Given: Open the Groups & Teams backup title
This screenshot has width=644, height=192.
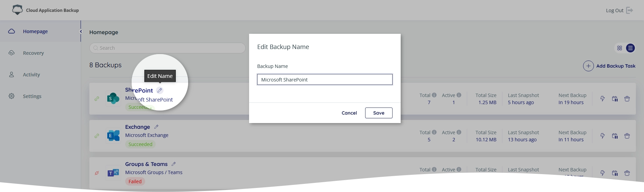Looking at the screenshot, I should pyautogui.click(x=146, y=164).
